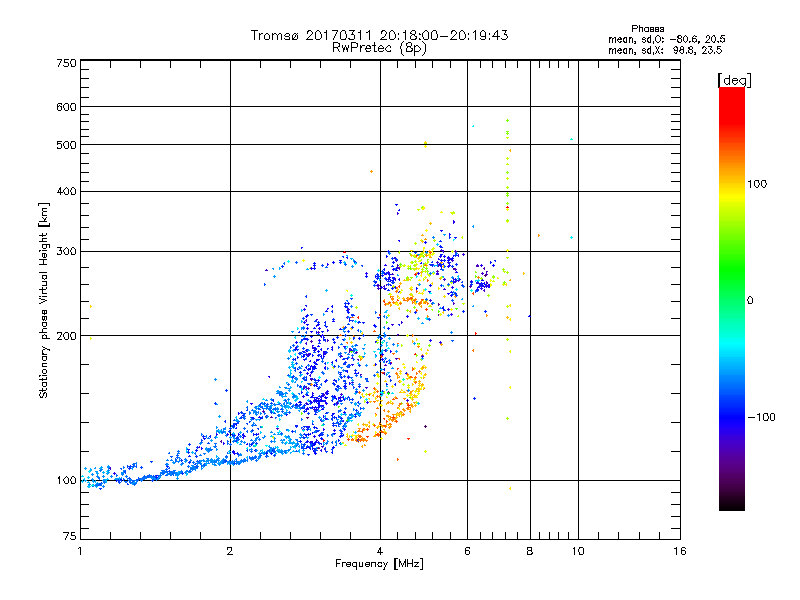Click x-axis tick label '1'
800x600 pixels.
point(80,551)
